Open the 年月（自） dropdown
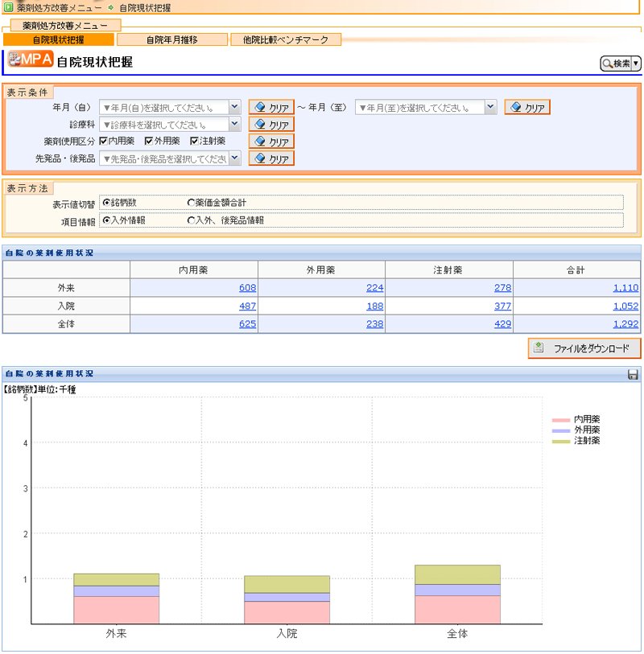This screenshot has width=644, height=654. pyautogui.click(x=234, y=107)
